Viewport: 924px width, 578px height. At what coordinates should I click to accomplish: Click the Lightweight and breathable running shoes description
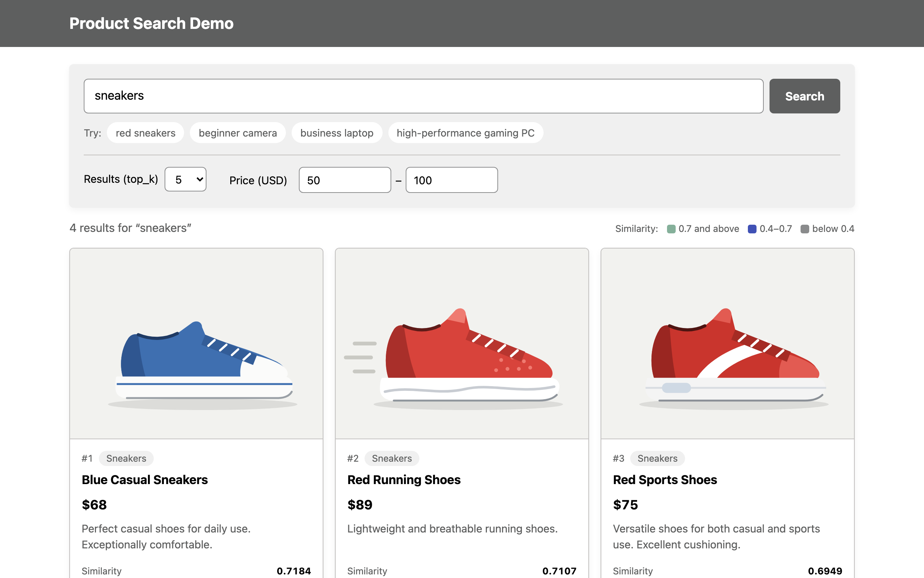coord(453,529)
